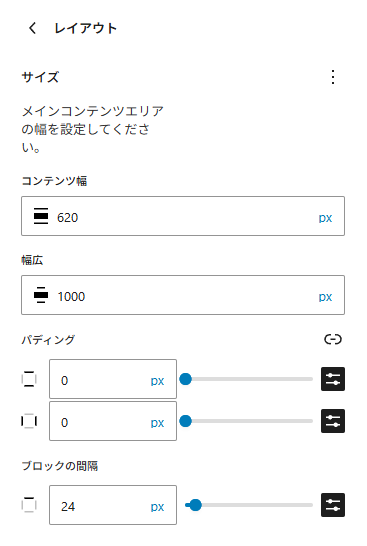Click the horizontal padding sides icon
367x546 pixels.
click(x=29, y=421)
